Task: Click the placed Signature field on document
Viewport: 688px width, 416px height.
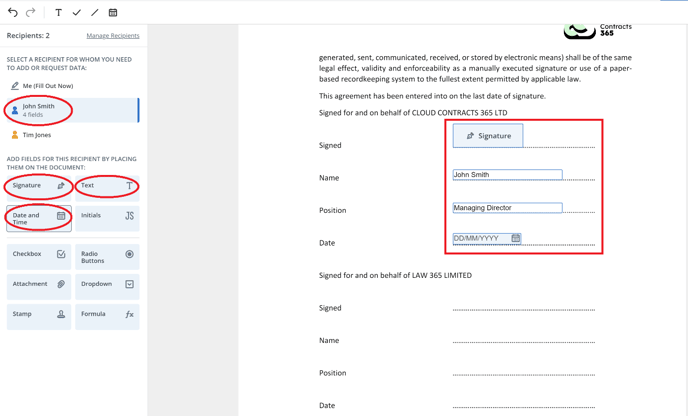Action: click(x=488, y=136)
